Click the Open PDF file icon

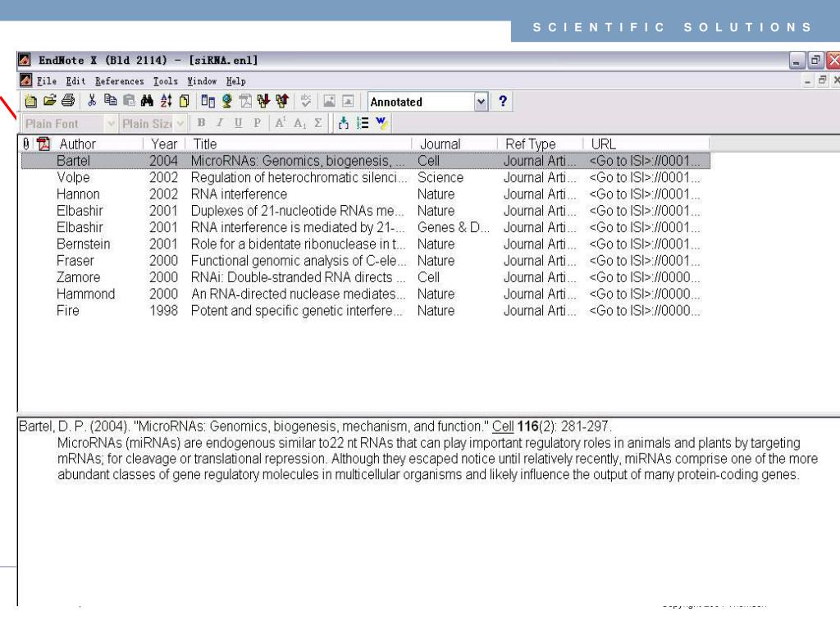245,100
